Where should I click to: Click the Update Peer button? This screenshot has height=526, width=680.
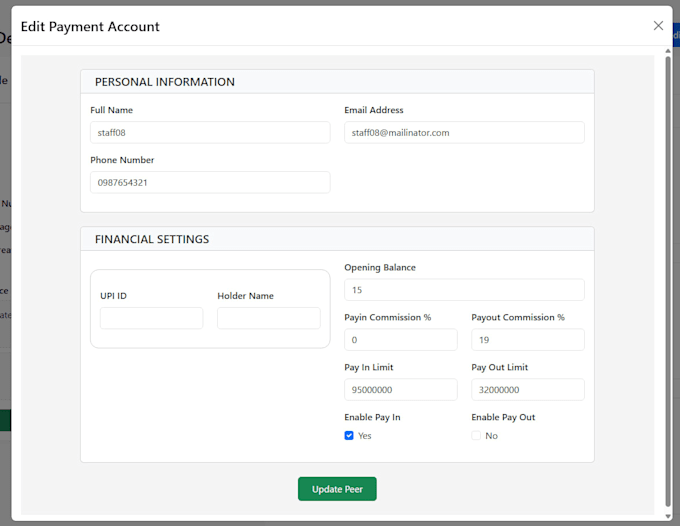337,489
